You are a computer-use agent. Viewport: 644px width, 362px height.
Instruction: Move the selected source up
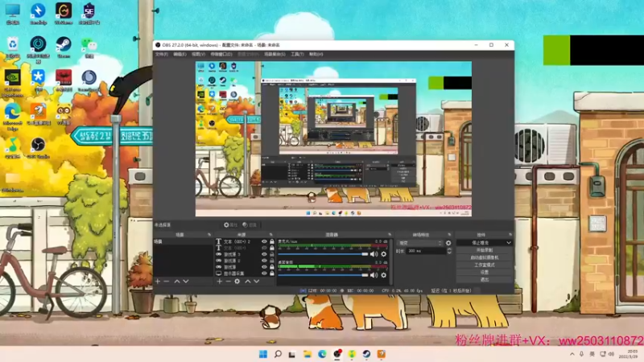[x=248, y=282]
